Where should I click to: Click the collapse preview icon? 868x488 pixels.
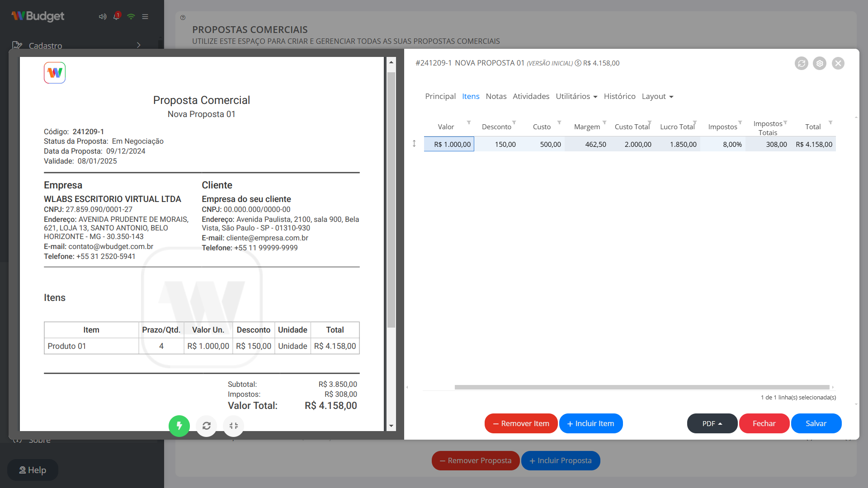(234, 426)
